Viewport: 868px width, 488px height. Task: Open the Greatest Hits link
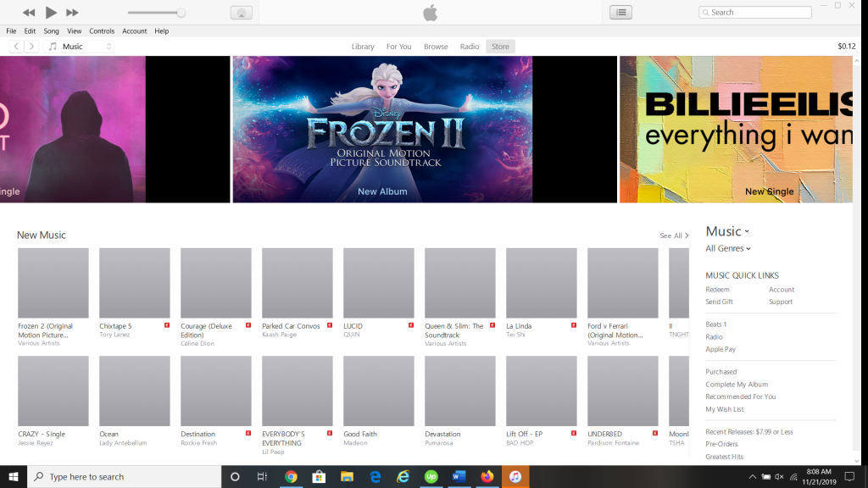[724, 457]
